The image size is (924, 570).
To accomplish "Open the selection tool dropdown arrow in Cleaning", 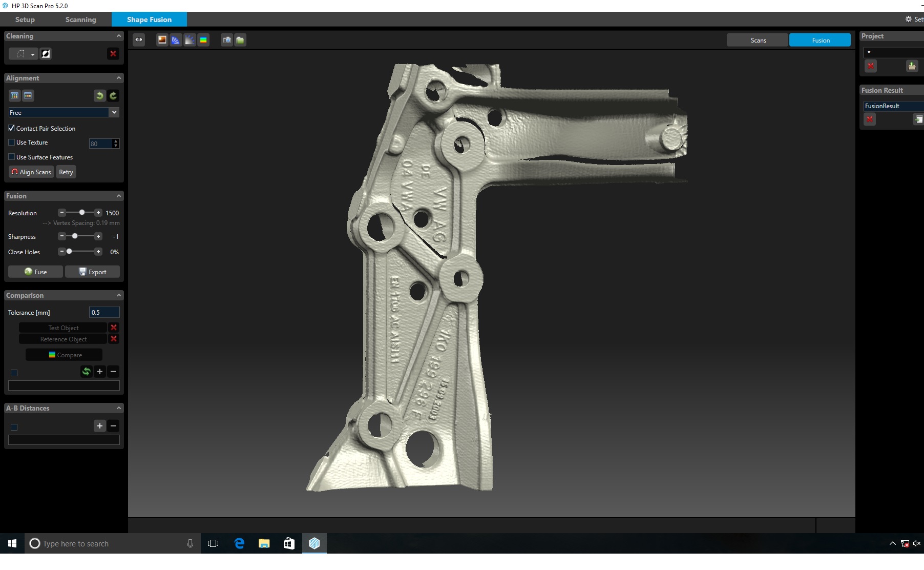I will click(33, 54).
